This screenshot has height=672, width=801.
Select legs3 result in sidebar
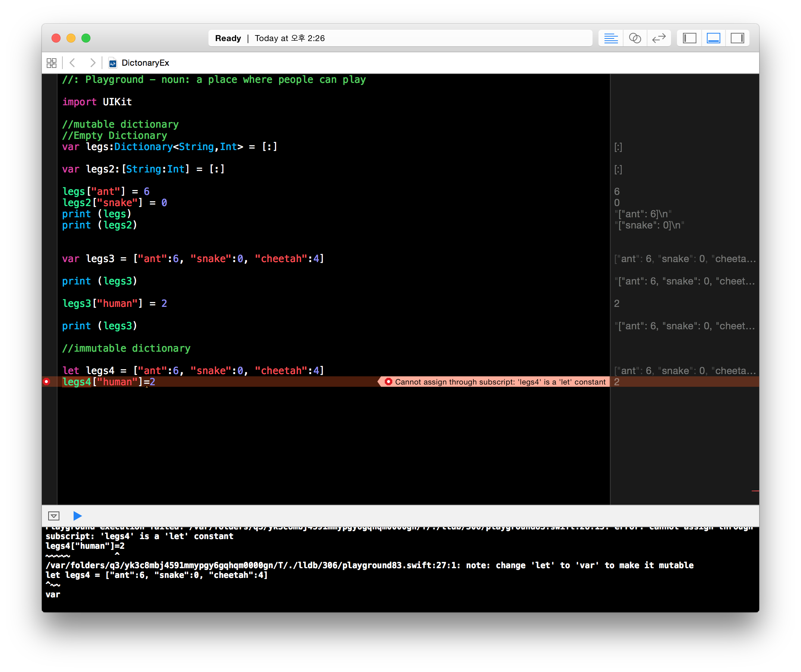pyautogui.click(x=685, y=259)
